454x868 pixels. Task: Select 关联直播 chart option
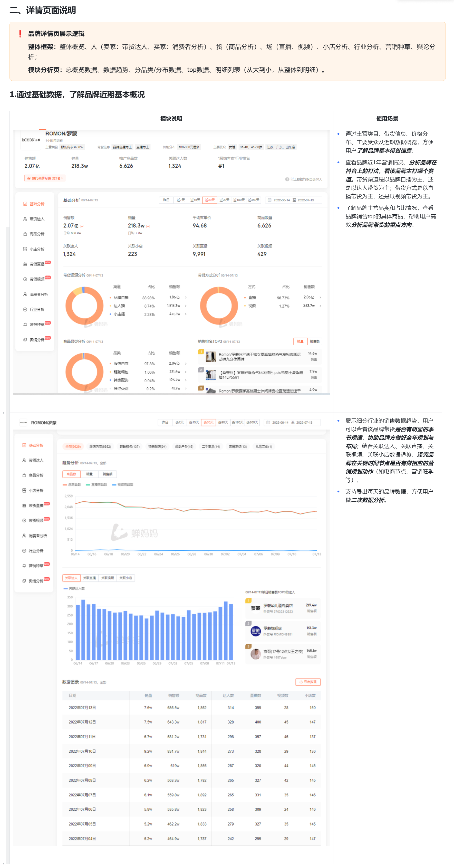[89, 578]
